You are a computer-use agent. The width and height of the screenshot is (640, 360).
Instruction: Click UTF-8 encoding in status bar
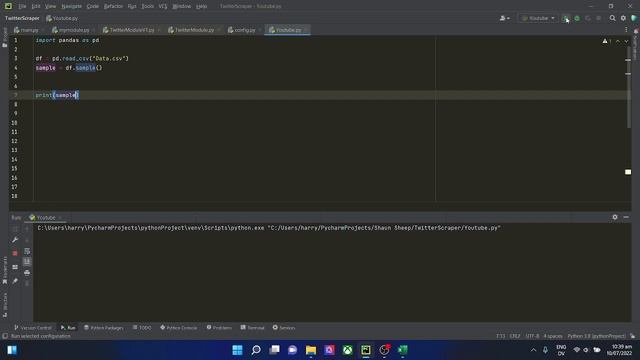pos(532,336)
